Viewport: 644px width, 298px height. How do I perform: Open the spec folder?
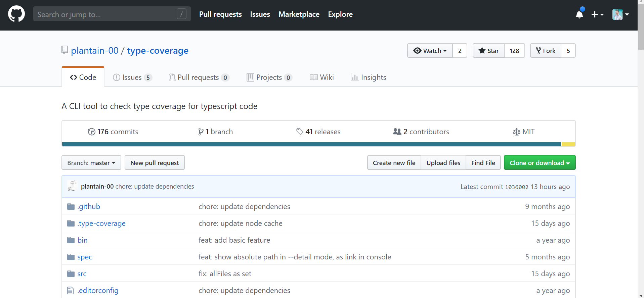tap(85, 257)
